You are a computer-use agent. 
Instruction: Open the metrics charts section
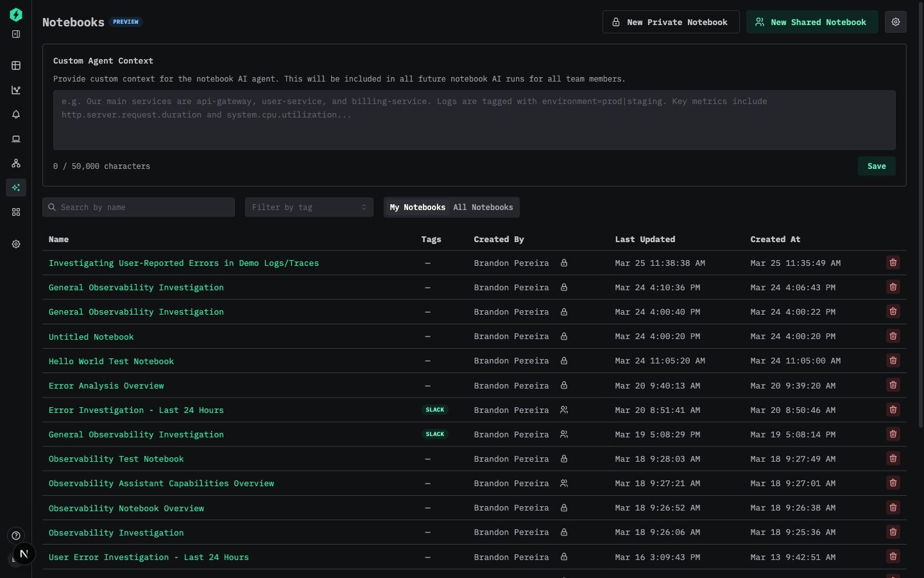(x=16, y=90)
